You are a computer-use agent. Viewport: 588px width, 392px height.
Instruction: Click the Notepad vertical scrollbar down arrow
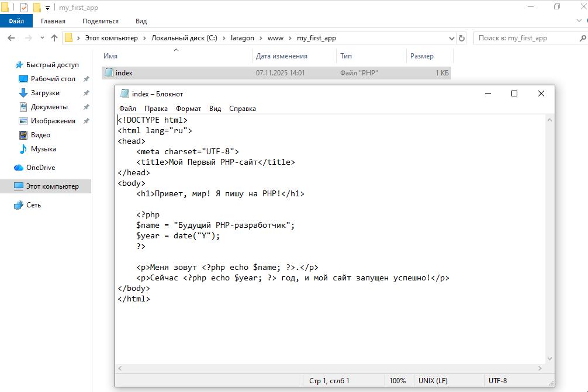(x=549, y=359)
